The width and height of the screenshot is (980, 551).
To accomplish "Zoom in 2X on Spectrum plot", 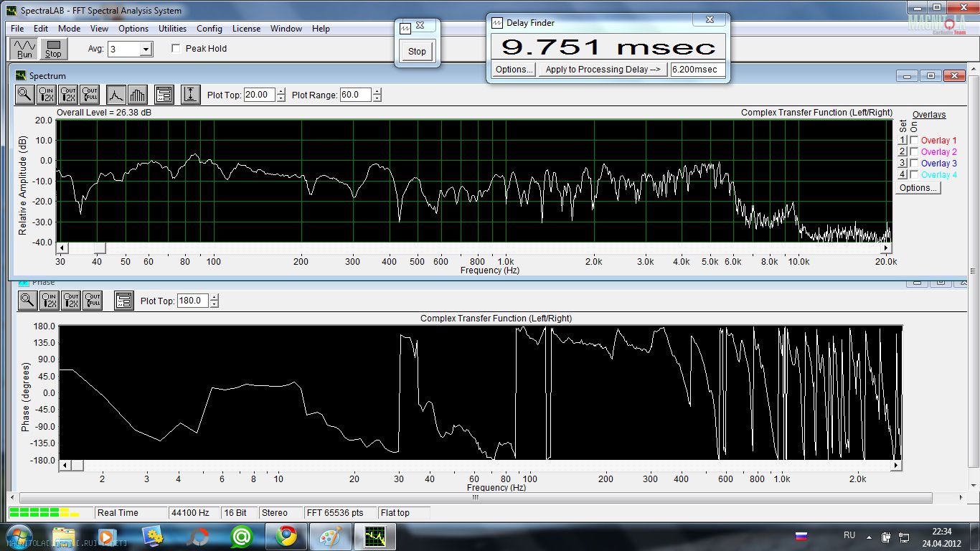I will point(47,94).
